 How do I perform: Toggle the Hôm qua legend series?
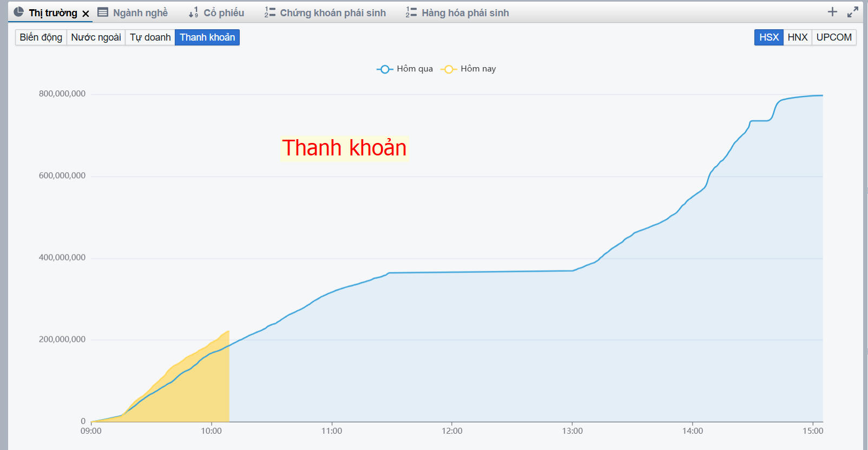pyautogui.click(x=405, y=69)
